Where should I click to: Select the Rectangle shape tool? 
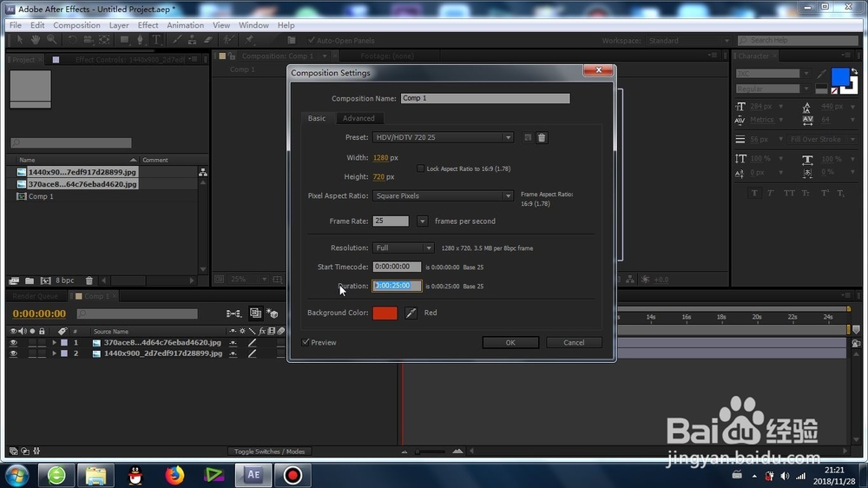[124, 40]
